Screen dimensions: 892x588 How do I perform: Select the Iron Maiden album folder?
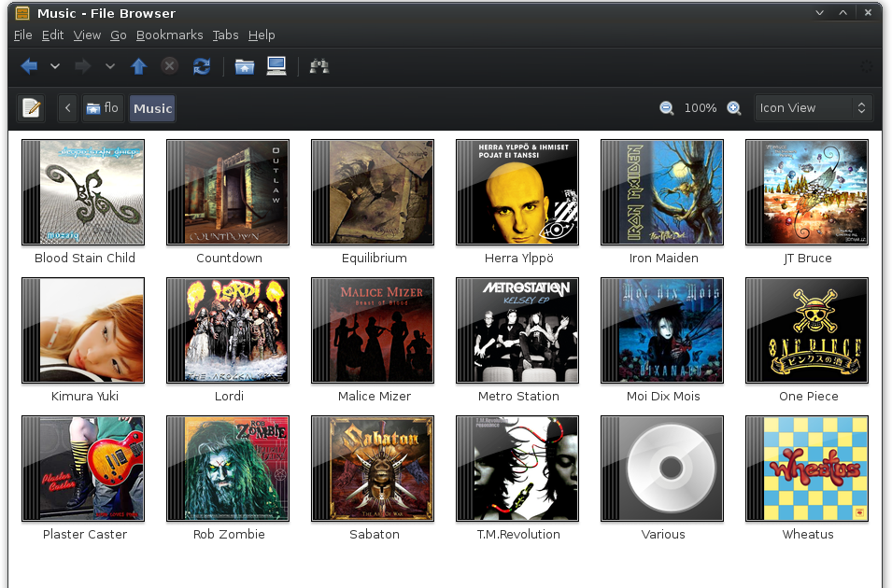662,192
